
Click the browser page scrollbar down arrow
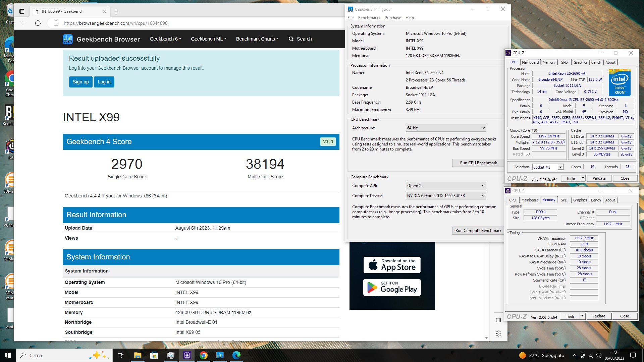(486, 338)
